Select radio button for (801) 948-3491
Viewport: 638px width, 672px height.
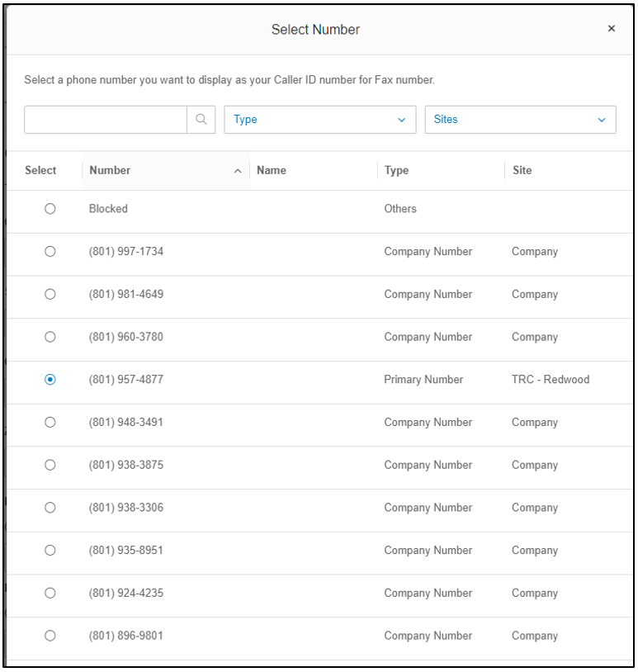pos(50,422)
